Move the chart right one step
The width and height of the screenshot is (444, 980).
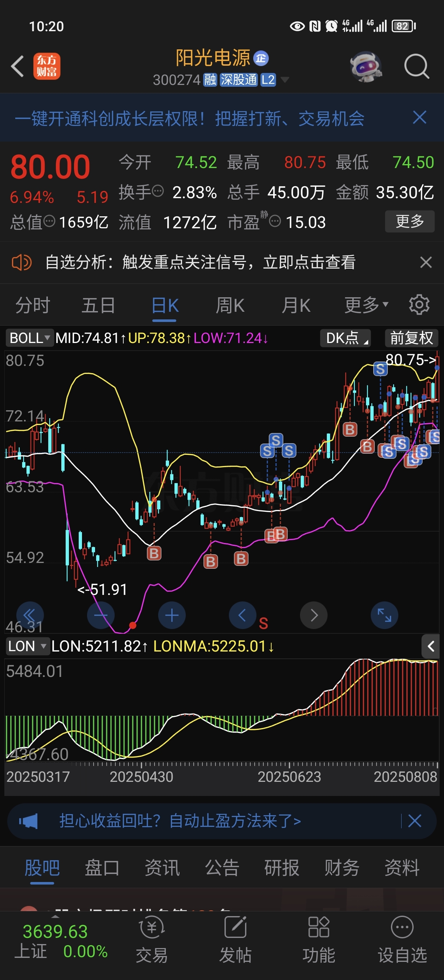(314, 615)
